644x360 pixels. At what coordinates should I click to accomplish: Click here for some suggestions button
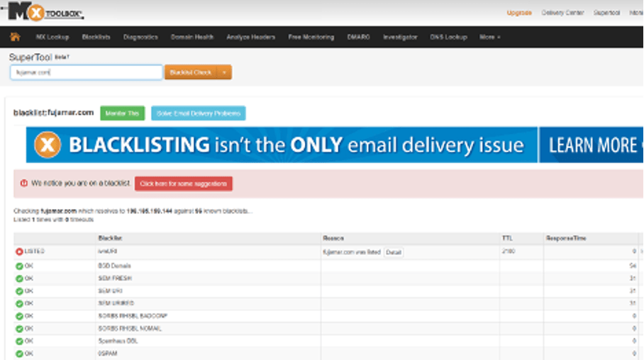(184, 184)
